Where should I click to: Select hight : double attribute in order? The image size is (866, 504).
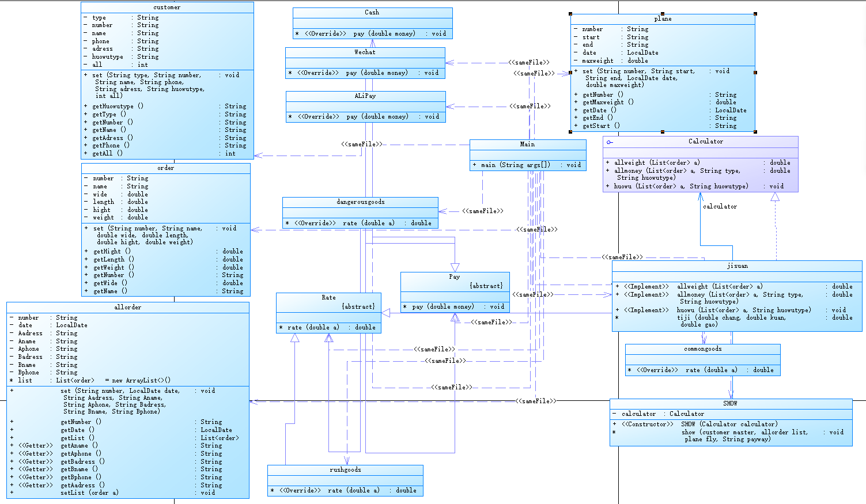pos(116,210)
